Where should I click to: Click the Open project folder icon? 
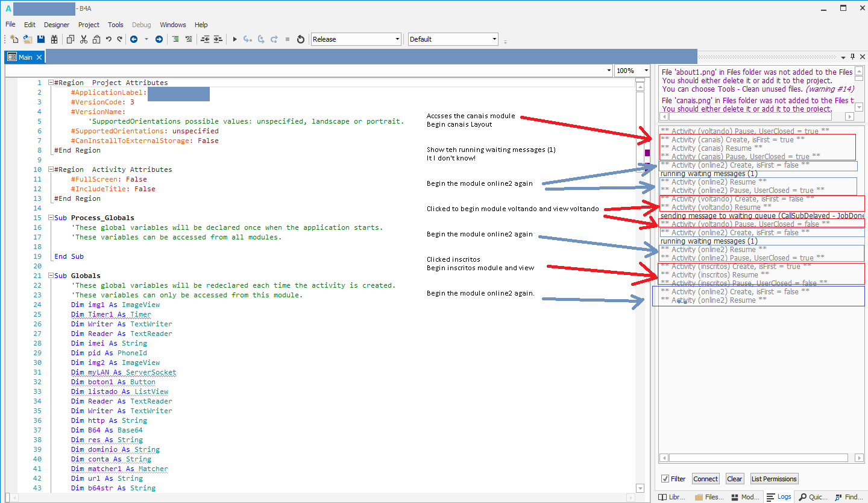pyautogui.click(x=28, y=39)
